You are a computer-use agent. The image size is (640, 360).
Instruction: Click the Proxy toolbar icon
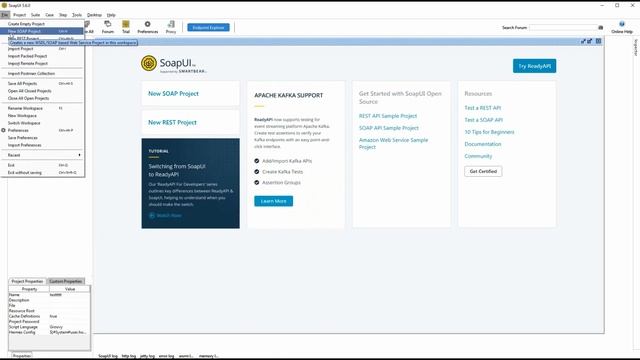point(171,27)
